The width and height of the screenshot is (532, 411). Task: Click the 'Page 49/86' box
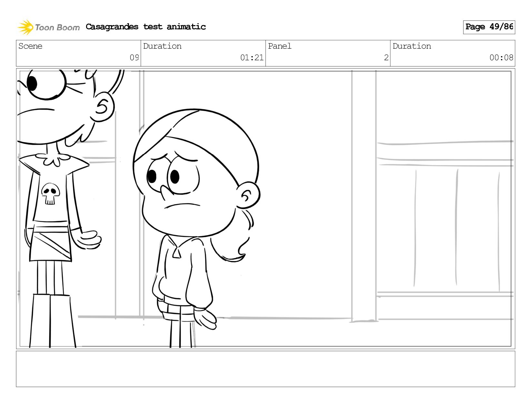pyautogui.click(x=489, y=27)
